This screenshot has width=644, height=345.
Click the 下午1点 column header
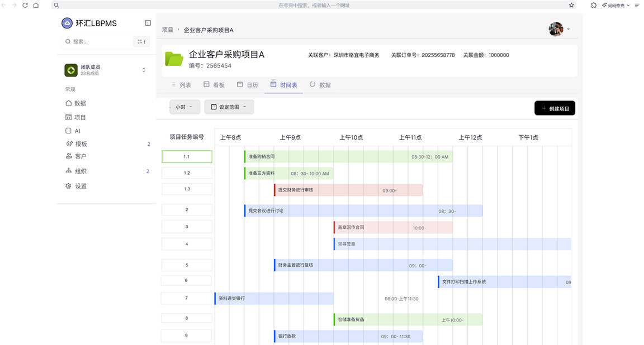click(x=528, y=137)
